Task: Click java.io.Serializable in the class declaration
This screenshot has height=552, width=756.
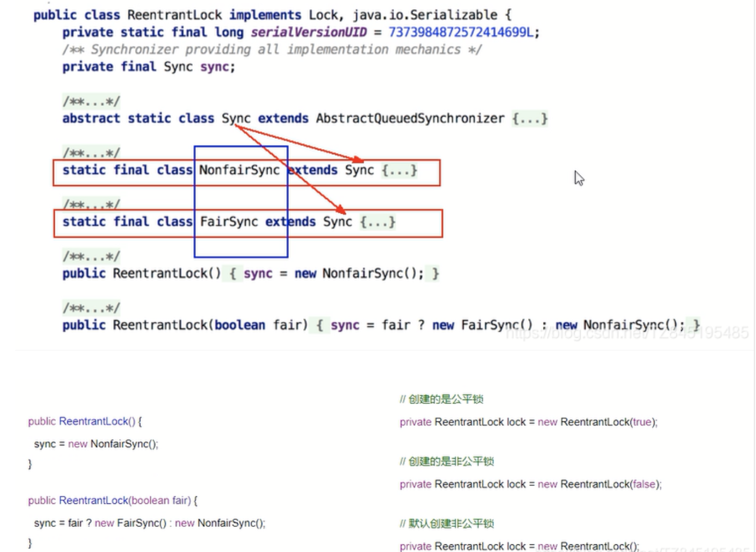Action: pos(424,15)
